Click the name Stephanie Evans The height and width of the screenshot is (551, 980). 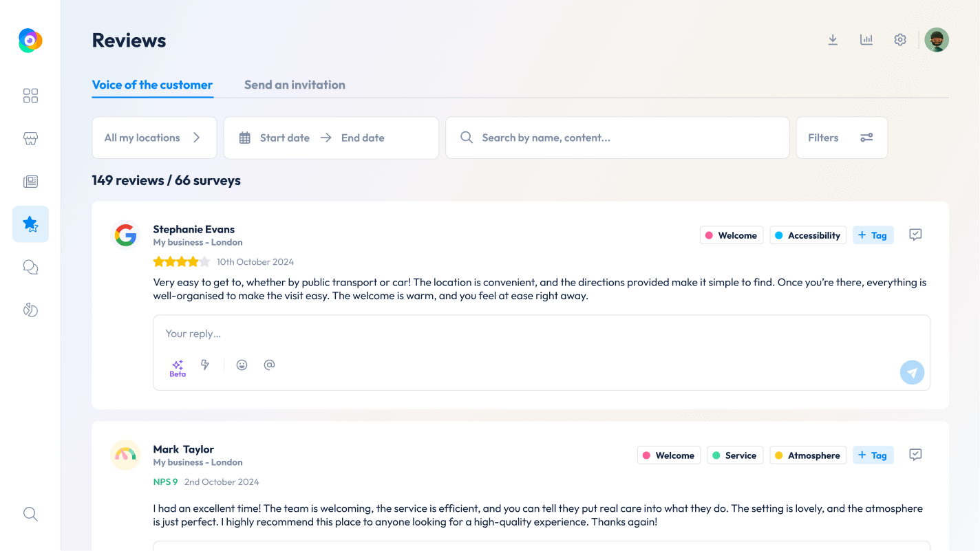194,229
